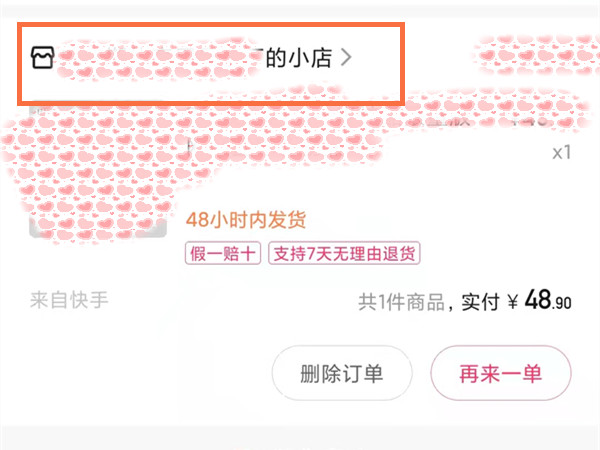600x450 pixels.
Task: Click the paid amount "48.90"
Action: pyautogui.click(x=548, y=301)
